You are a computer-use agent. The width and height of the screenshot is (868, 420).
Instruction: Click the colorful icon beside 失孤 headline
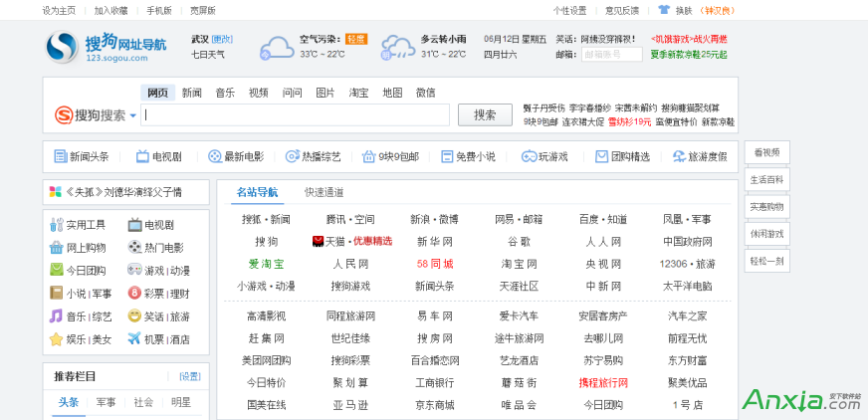(56, 192)
